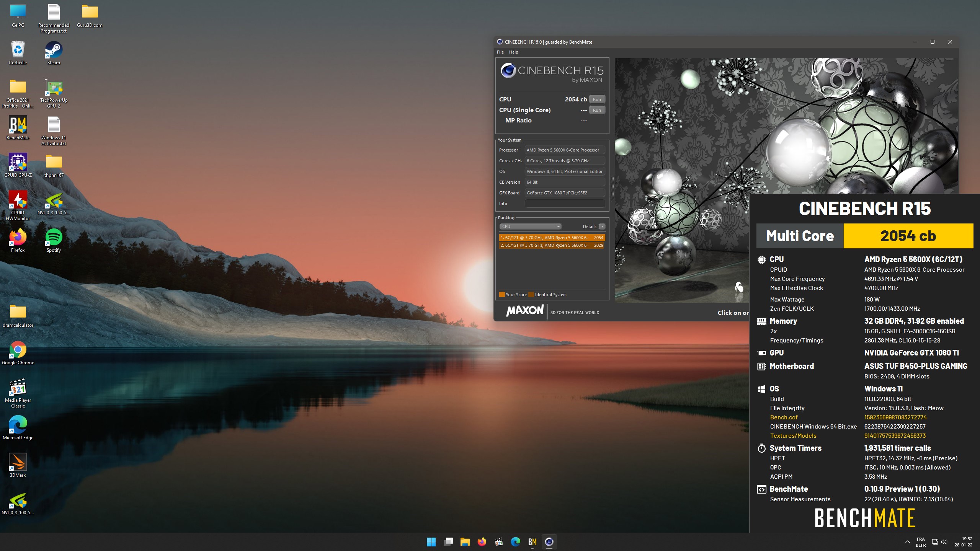Open Task View in taskbar

(448, 542)
